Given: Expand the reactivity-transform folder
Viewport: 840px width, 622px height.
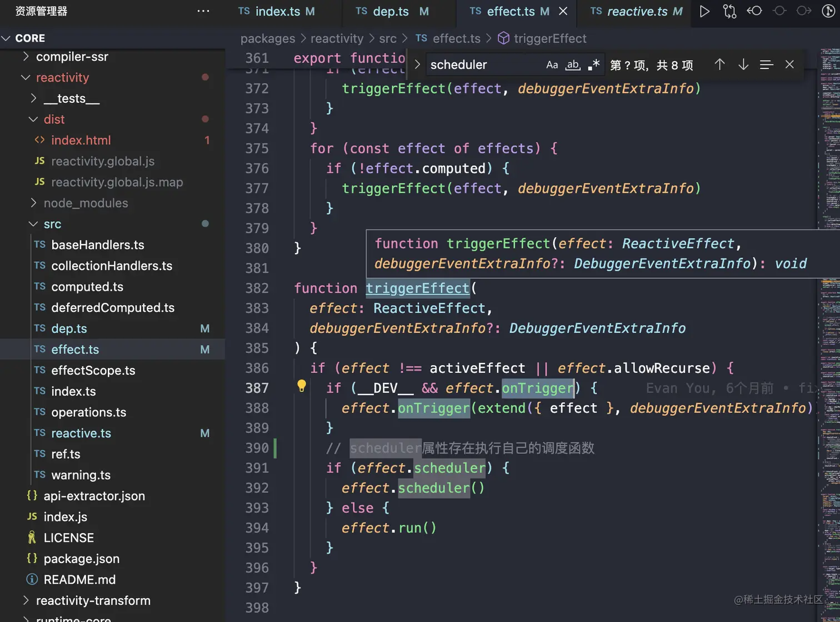Looking at the screenshot, I should [x=26, y=600].
